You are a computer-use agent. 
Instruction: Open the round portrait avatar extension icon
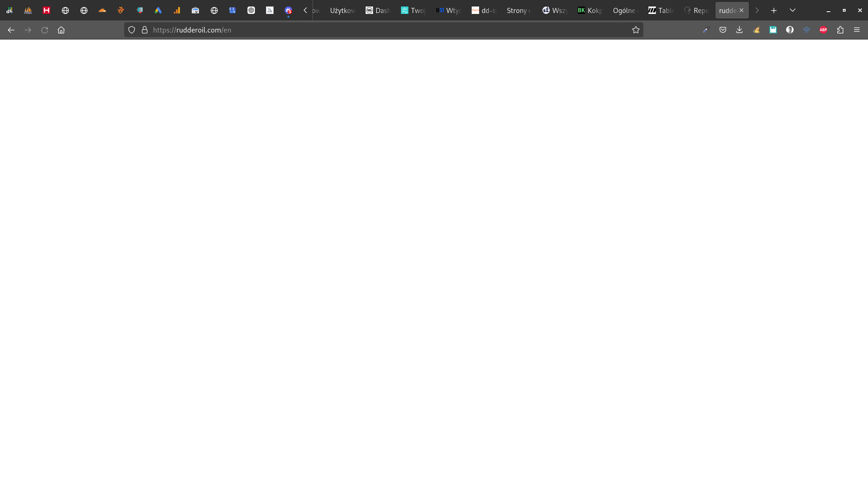[790, 30]
